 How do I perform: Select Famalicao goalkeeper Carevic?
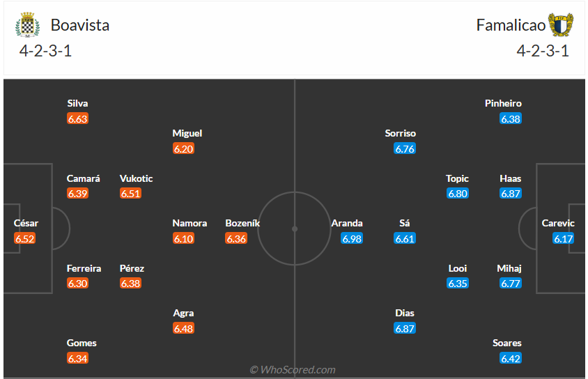[559, 224]
